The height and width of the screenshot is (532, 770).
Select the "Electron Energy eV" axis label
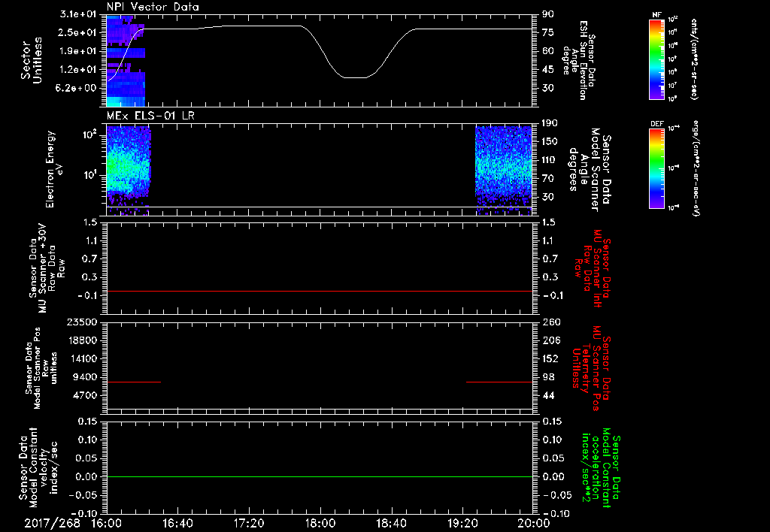(55, 169)
